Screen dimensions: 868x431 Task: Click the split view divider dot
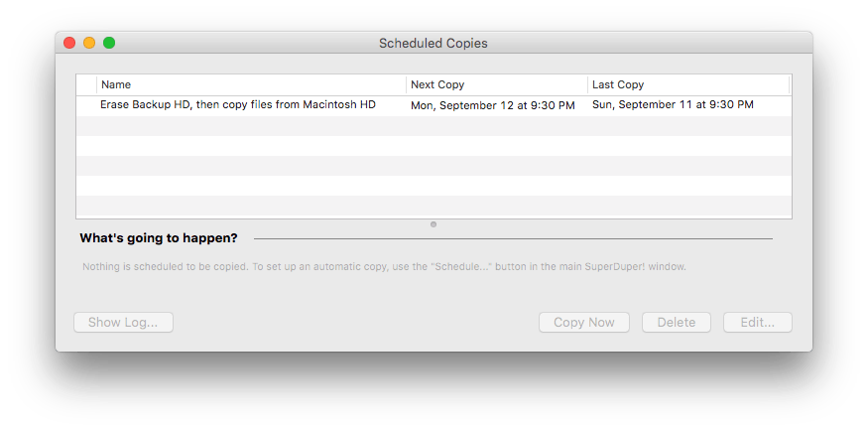[x=434, y=224]
